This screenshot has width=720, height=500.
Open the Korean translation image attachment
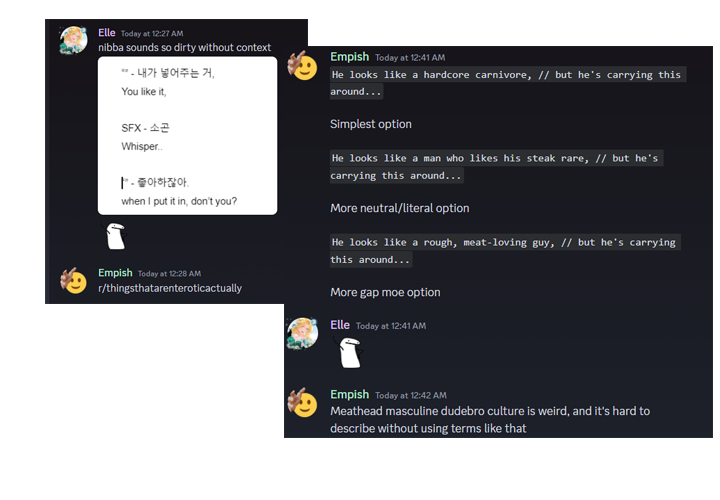pos(187,135)
